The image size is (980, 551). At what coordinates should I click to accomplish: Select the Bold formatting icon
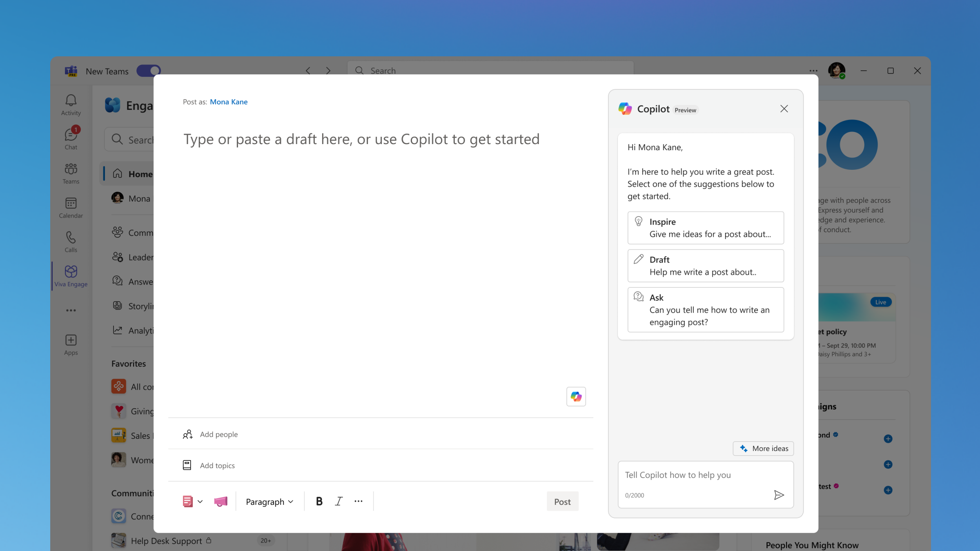click(x=320, y=501)
